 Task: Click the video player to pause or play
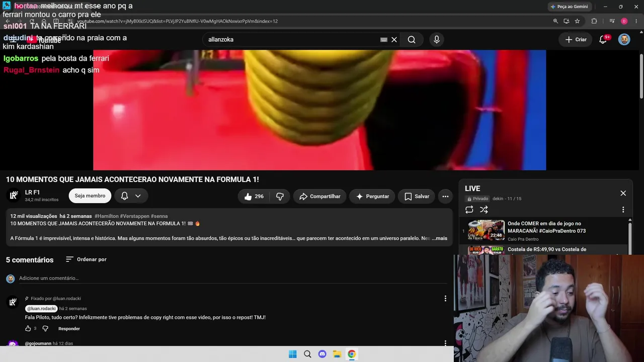tap(319, 110)
